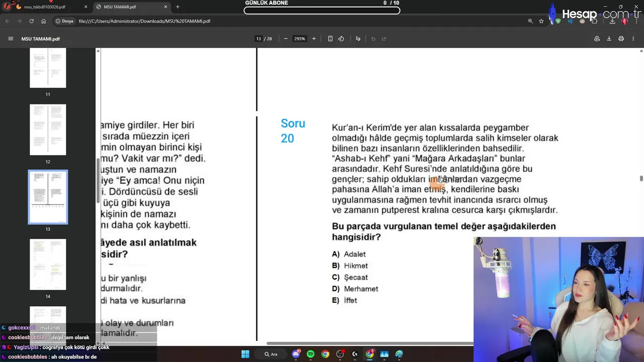This screenshot has height=362, width=644.
Task: Click the address bar file URL
Action: (x=144, y=21)
